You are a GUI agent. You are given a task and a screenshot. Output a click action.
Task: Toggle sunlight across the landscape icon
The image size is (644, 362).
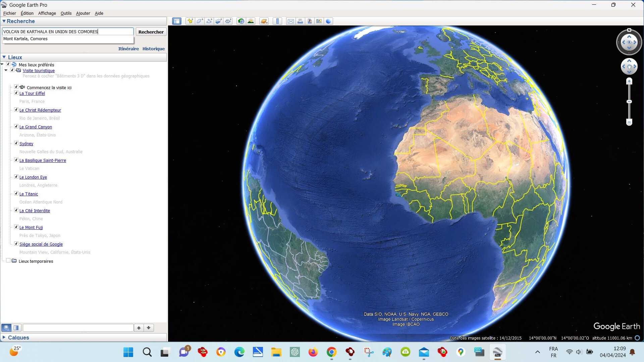click(x=251, y=21)
